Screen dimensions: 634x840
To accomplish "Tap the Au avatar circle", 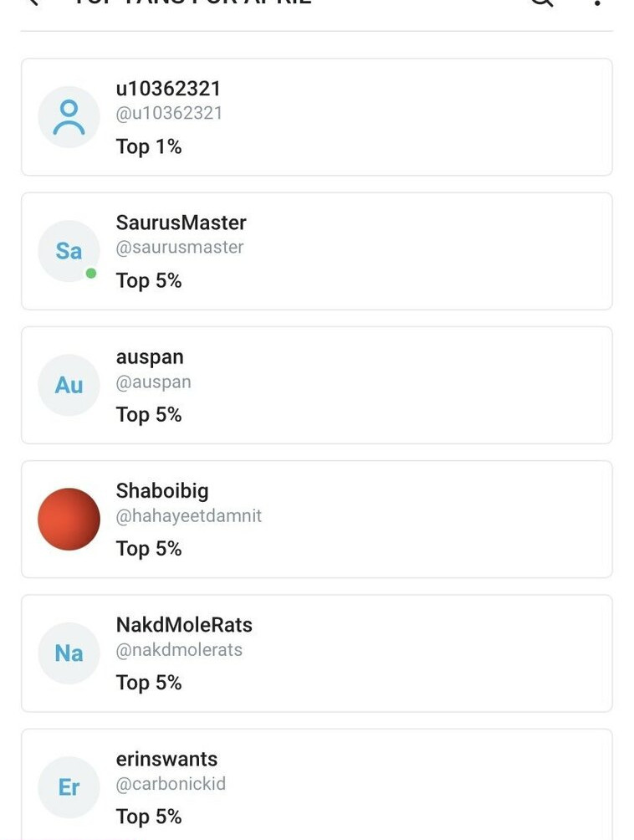I will (69, 385).
